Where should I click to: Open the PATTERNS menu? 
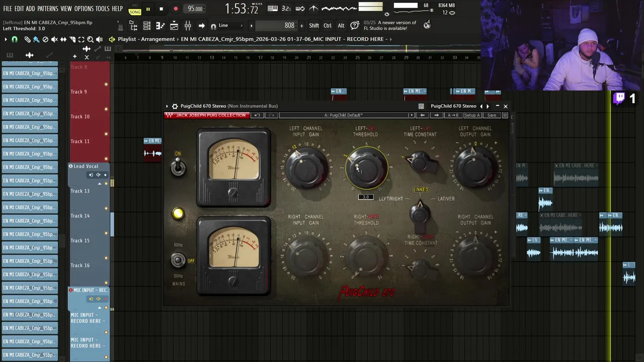click(x=48, y=9)
